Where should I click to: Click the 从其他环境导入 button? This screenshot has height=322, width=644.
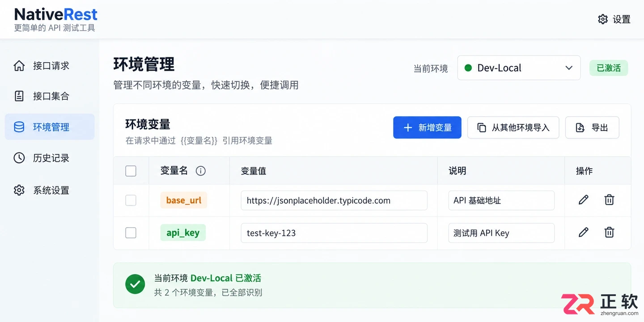pos(513,127)
